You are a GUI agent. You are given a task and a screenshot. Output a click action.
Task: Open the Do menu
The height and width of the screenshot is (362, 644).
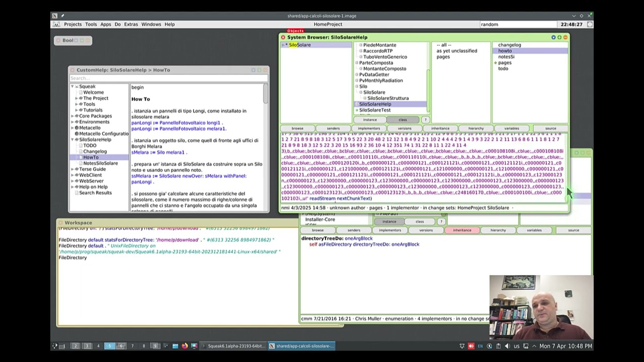click(x=118, y=24)
